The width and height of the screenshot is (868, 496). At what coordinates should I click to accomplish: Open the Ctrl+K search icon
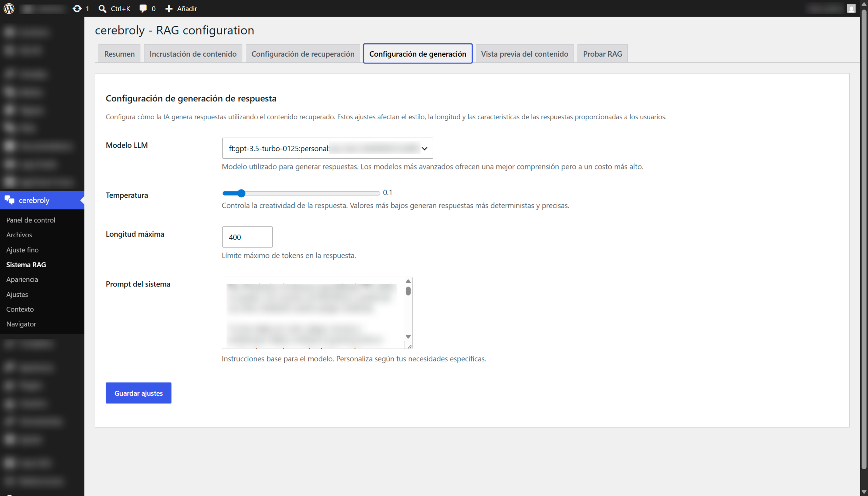click(102, 8)
